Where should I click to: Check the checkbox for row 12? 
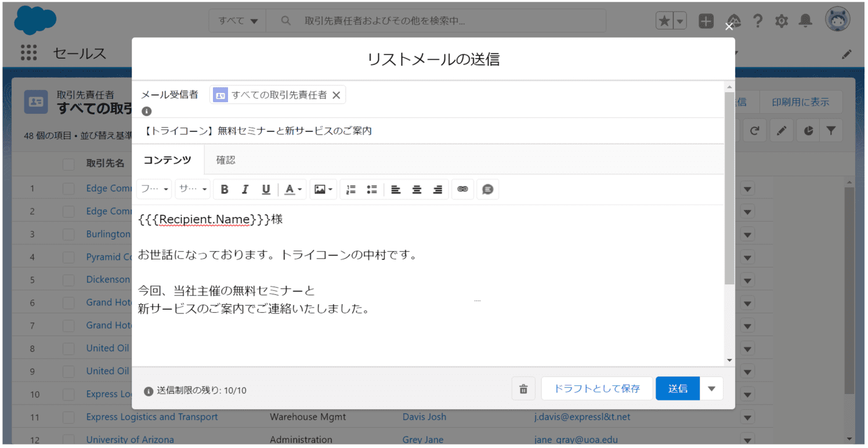tap(68, 440)
